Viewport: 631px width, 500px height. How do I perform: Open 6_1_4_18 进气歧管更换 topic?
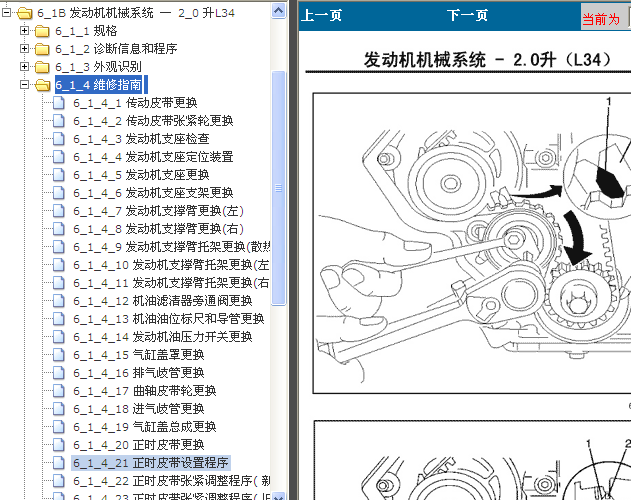pyautogui.click(x=139, y=409)
